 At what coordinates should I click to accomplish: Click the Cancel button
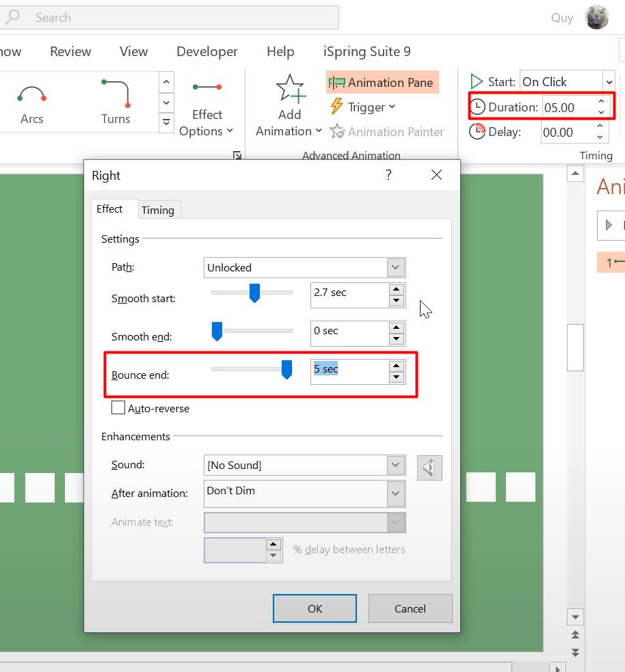pyautogui.click(x=410, y=608)
